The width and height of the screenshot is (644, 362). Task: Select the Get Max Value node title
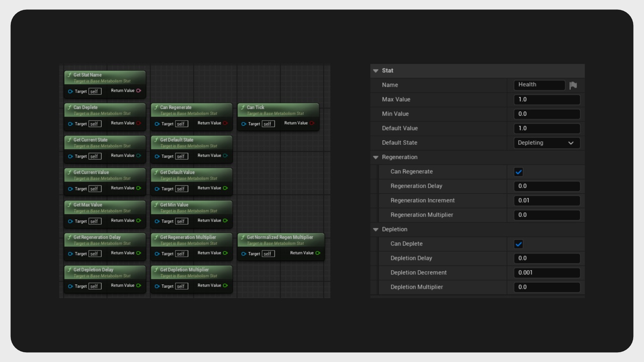click(88, 205)
